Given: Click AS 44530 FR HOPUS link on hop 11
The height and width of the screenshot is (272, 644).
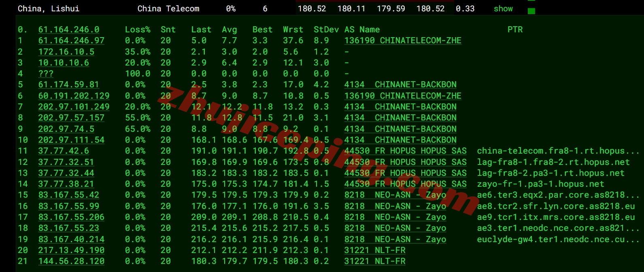Looking at the screenshot, I should [x=405, y=151].
